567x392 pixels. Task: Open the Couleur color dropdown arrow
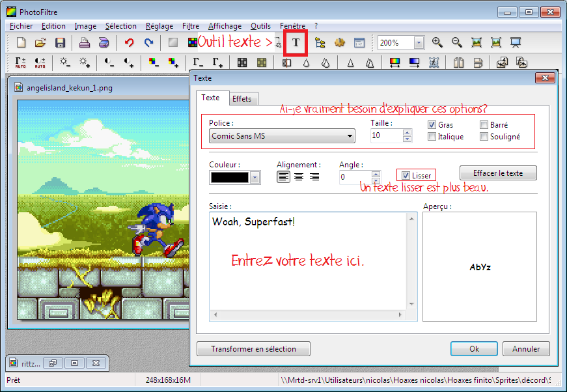(255, 178)
